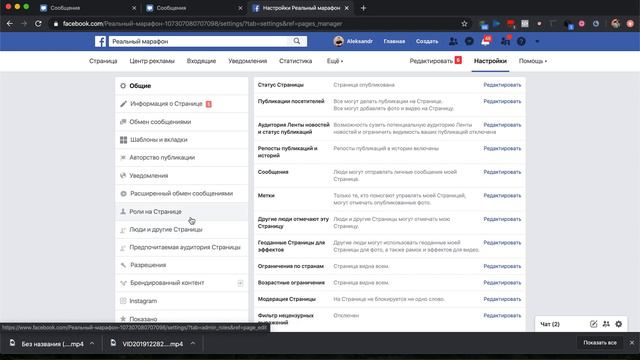Screen dimensions: 640x360
Task: Open Чат (2) panel
Action: coord(550,324)
